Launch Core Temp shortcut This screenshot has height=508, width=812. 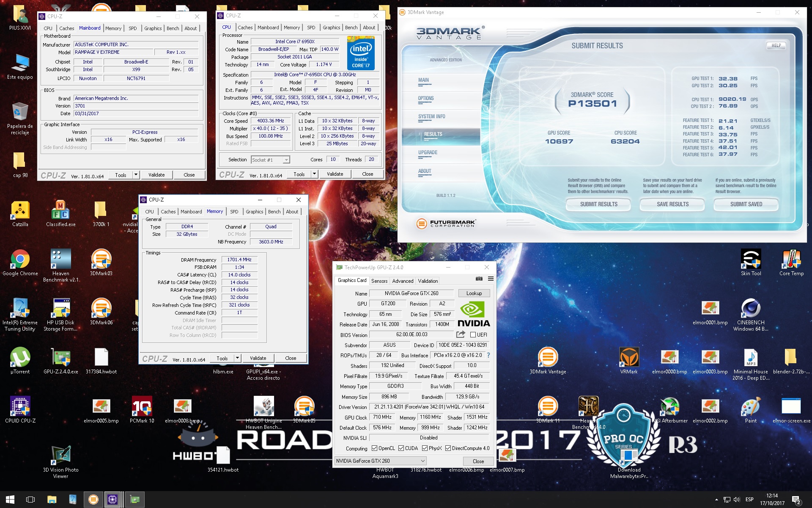click(791, 263)
